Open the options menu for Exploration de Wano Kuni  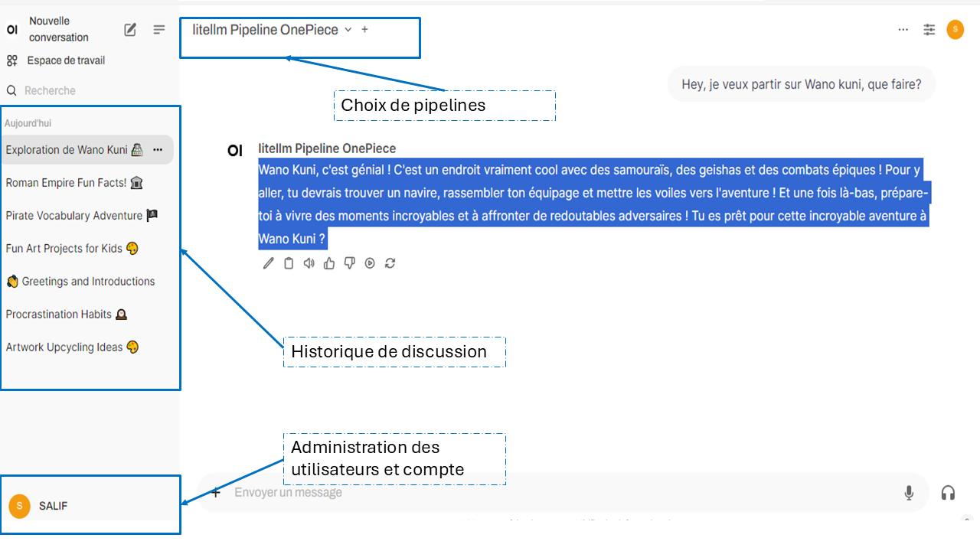click(x=158, y=150)
